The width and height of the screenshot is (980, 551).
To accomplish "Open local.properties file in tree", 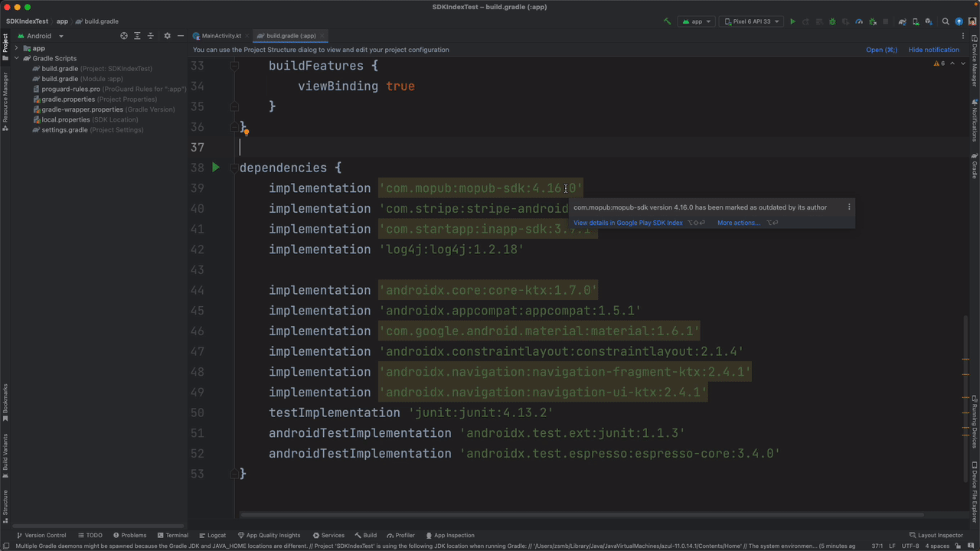I will (85, 120).
